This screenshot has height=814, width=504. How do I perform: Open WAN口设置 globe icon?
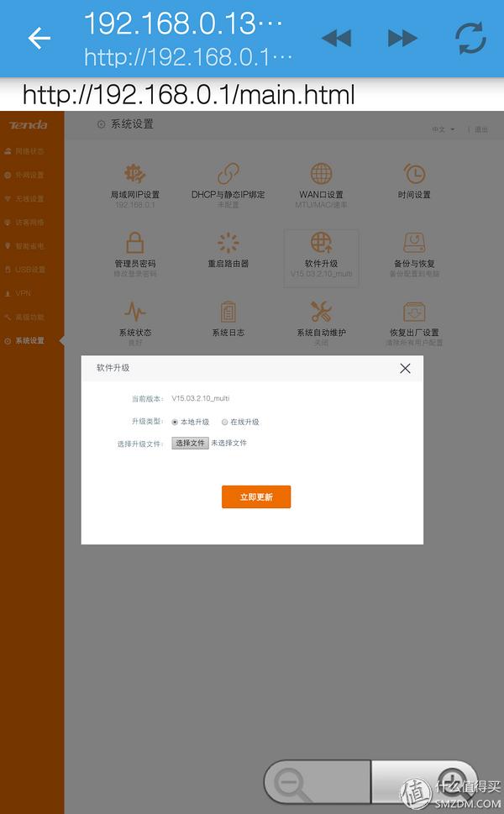(321, 174)
